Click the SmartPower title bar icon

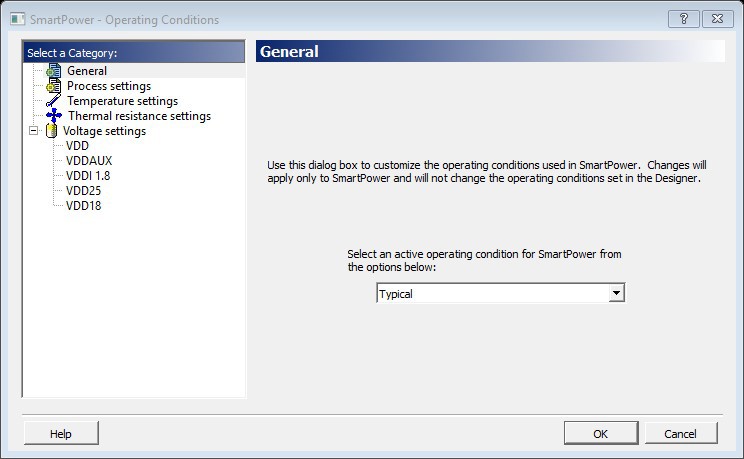16,20
